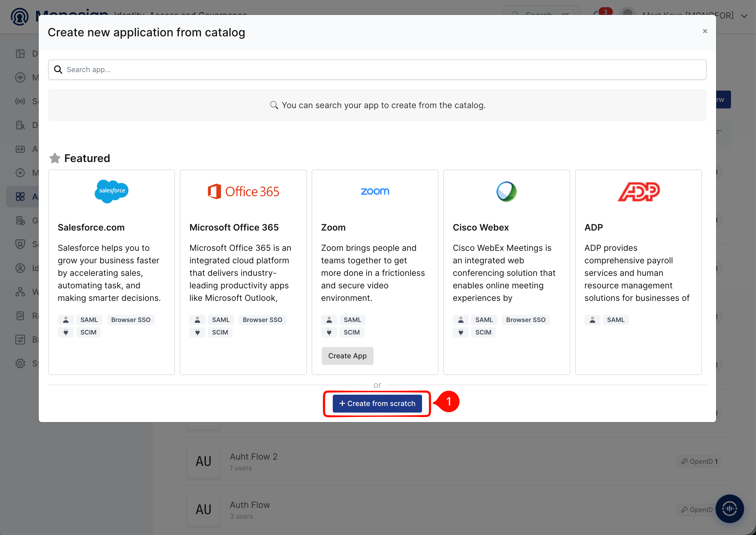Click the user icon tag on Salesforce card
Screen dimensions: 756x535
[x=66, y=320]
